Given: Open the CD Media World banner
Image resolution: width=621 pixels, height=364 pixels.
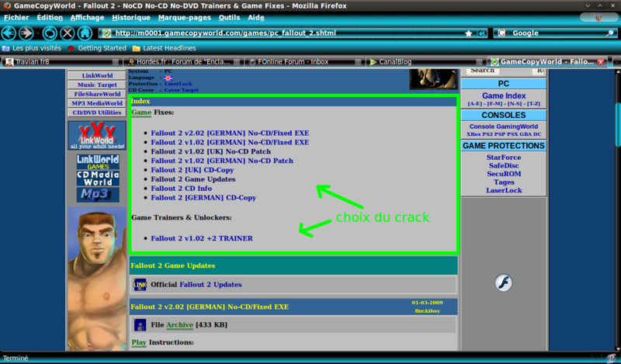Looking at the screenshot, I should point(98,179).
